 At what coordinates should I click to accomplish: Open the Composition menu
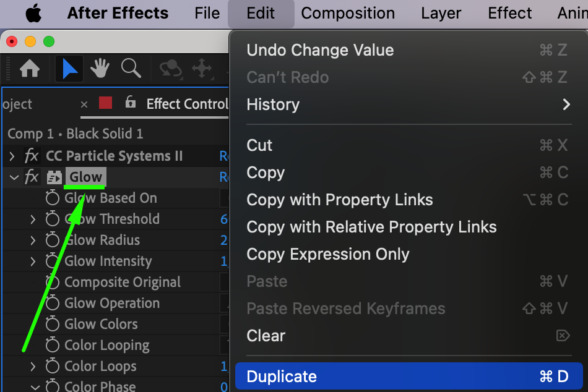(348, 13)
